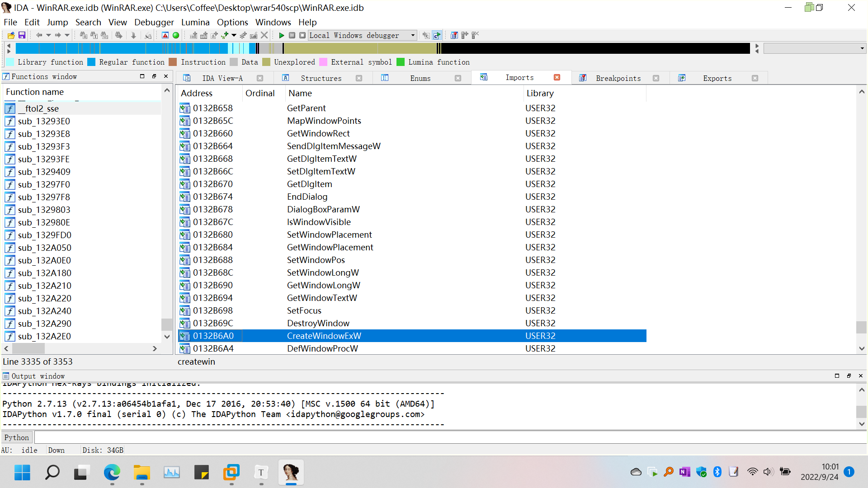Close the Functions window panel
The image size is (868, 488).
click(166, 76)
